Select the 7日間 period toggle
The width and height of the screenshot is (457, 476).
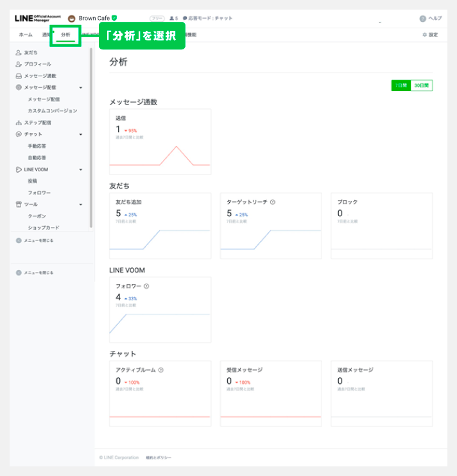(401, 85)
